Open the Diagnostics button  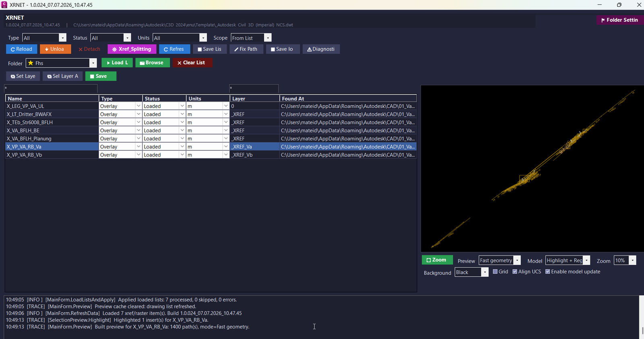tap(321, 49)
